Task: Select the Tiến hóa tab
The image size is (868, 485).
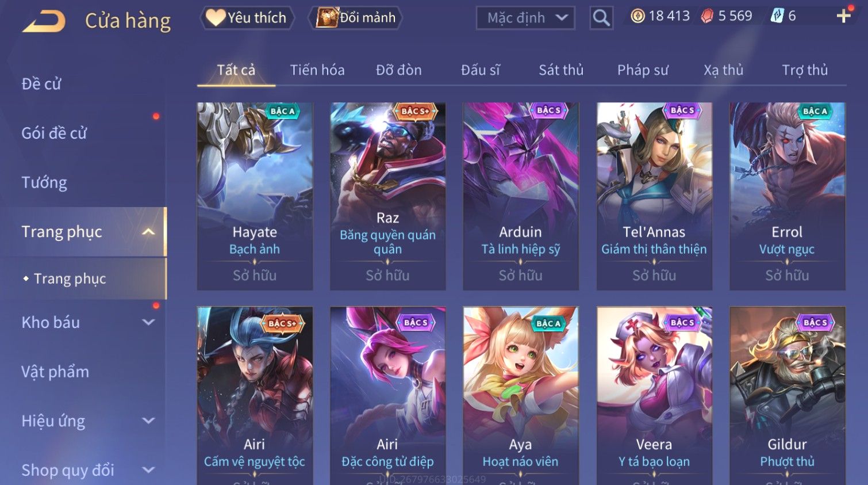Action: [317, 70]
